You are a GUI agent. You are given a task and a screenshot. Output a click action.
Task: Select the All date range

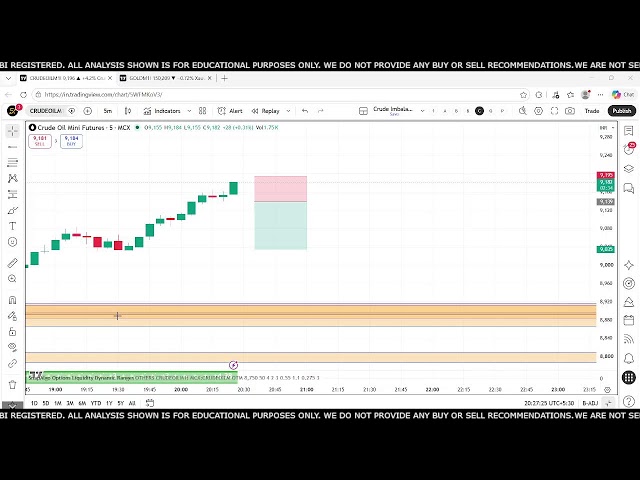point(132,403)
